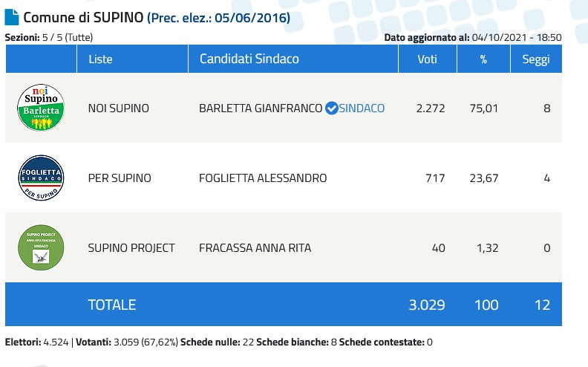Open the previous election 05/06/2016 link
This screenshot has width=588, height=367.
click(219, 18)
